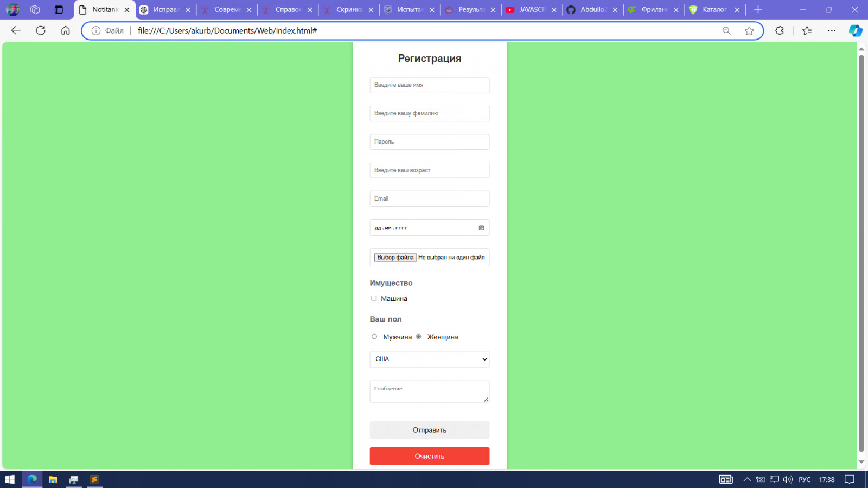Open the browser profile avatar icon
This screenshot has width=868, height=488.
(12, 10)
